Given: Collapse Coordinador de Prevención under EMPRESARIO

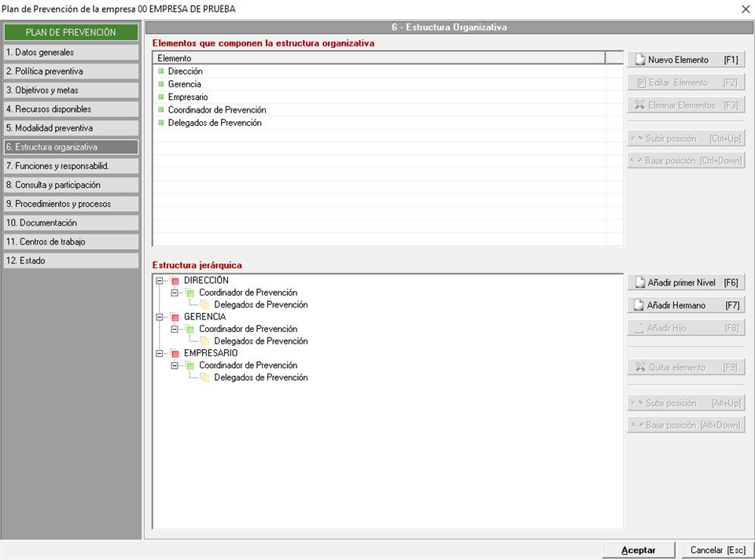Looking at the screenshot, I should (175, 366).
